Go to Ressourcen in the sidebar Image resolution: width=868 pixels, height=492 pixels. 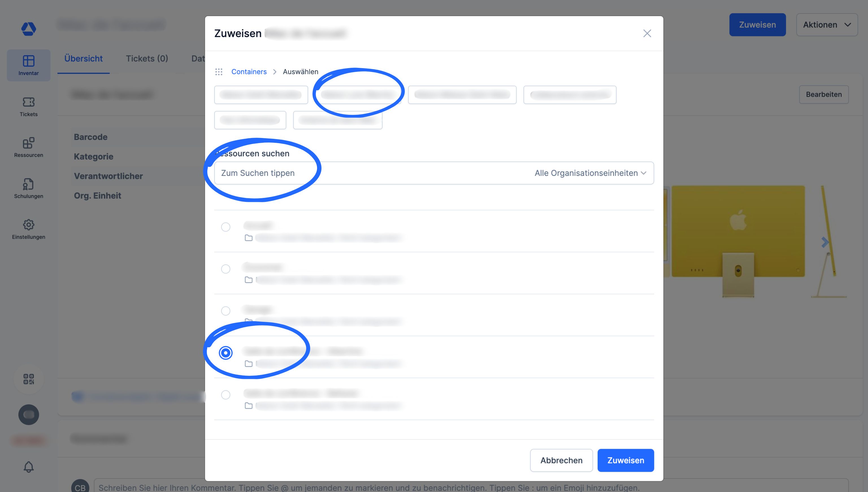tap(28, 147)
